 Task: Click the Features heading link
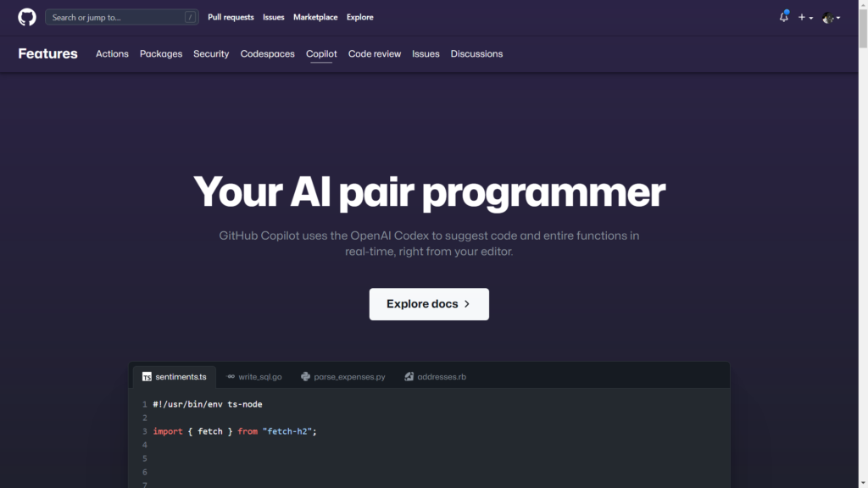pyautogui.click(x=47, y=53)
